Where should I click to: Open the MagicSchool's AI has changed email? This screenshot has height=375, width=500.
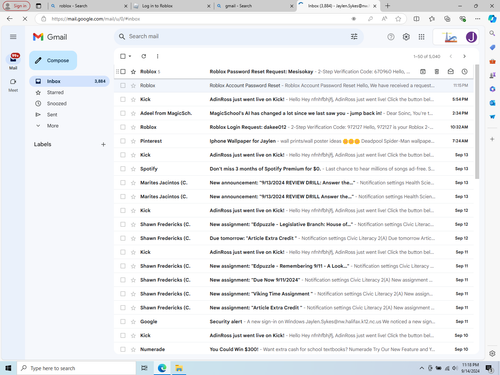[293, 113]
